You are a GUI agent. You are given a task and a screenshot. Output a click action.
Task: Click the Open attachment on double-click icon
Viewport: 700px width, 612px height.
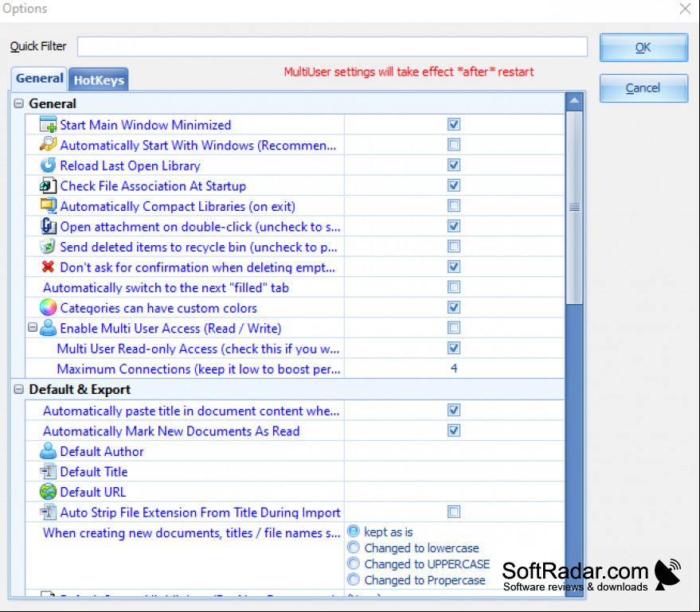coord(48,226)
